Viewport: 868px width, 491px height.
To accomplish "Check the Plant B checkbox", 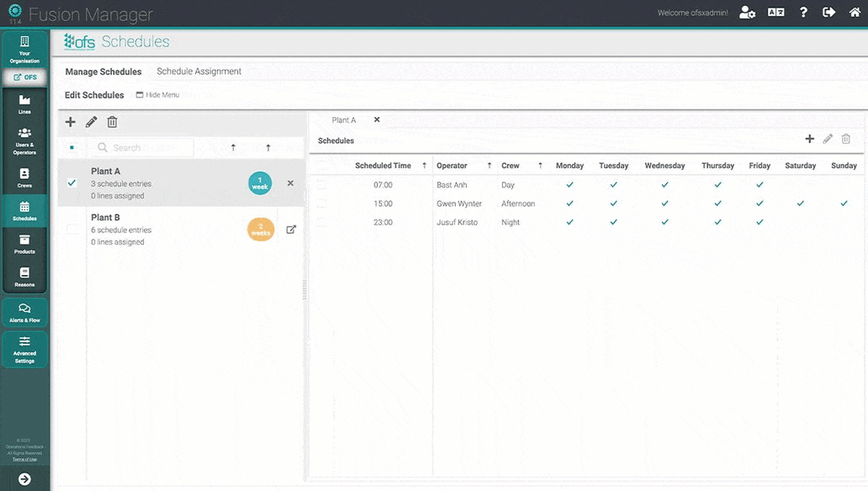I will coord(72,230).
